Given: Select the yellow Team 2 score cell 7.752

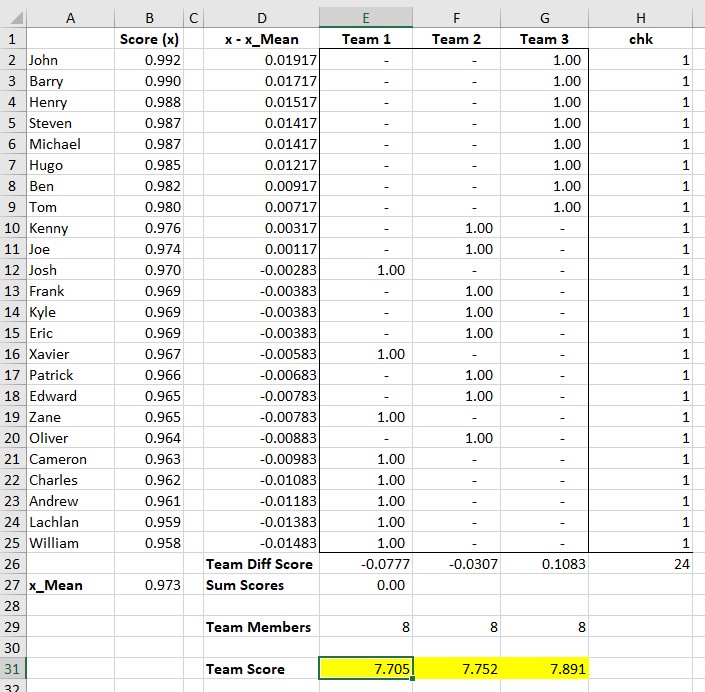Looking at the screenshot, I should 456,669.
